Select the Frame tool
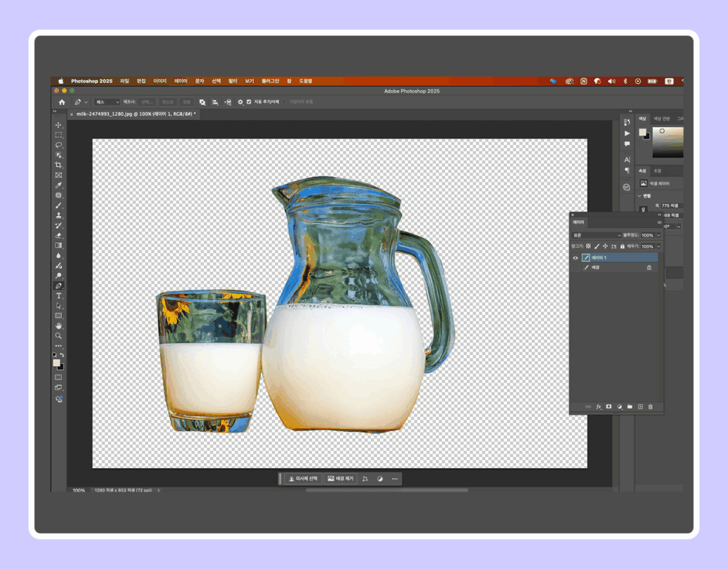Image resolution: width=728 pixels, height=569 pixels. click(x=58, y=175)
